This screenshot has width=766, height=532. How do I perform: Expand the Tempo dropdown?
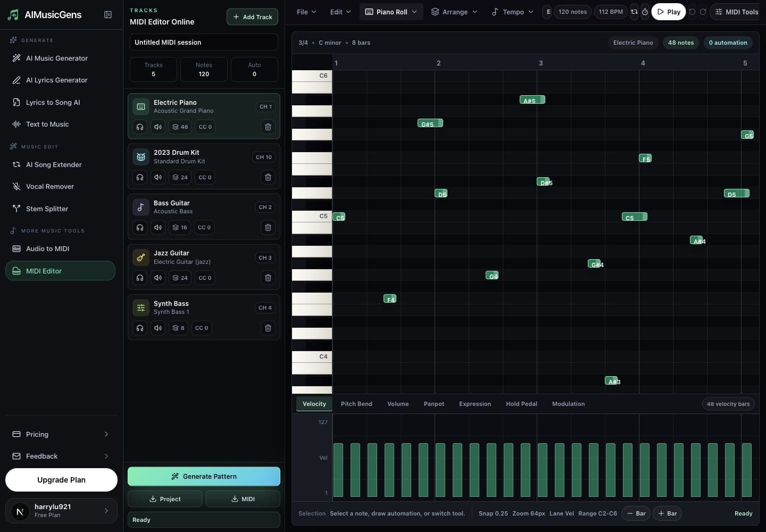(513, 12)
